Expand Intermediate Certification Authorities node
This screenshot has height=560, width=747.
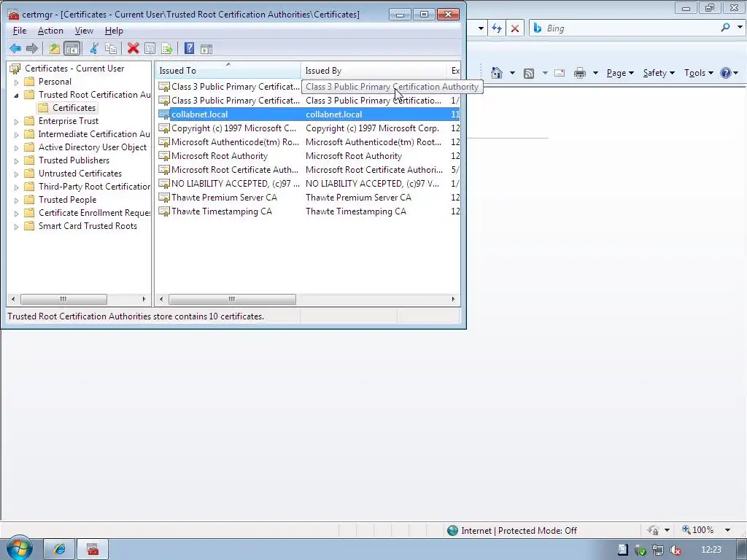[16, 135]
